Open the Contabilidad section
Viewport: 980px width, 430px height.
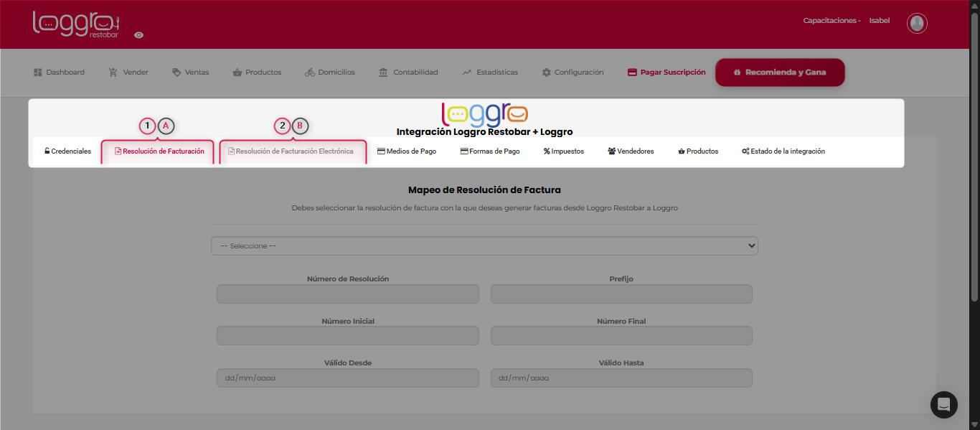click(407, 73)
